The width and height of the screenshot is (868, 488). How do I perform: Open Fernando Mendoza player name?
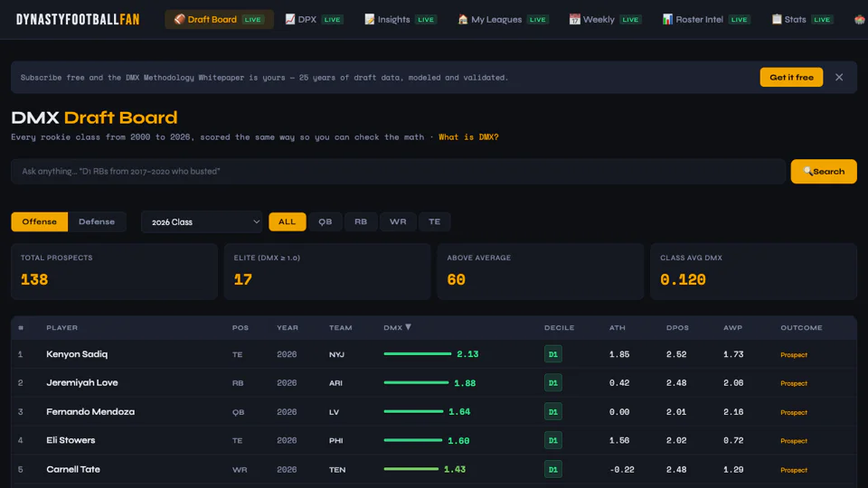point(90,412)
